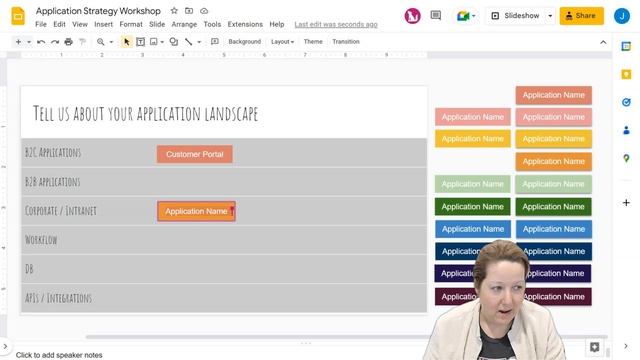Click the Background button
Image resolution: width=640 pixels, height=360 pixels.
[x=244, y=42]
